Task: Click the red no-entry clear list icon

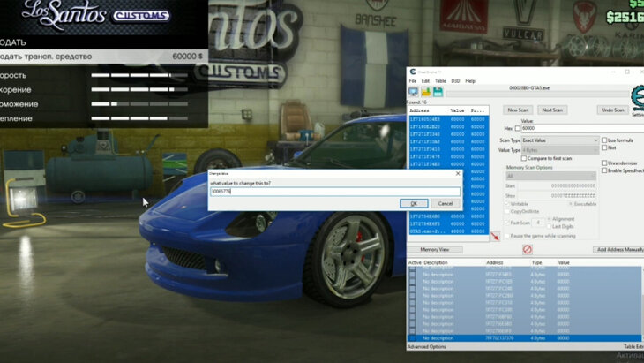Action: click(x=527, y=250)
